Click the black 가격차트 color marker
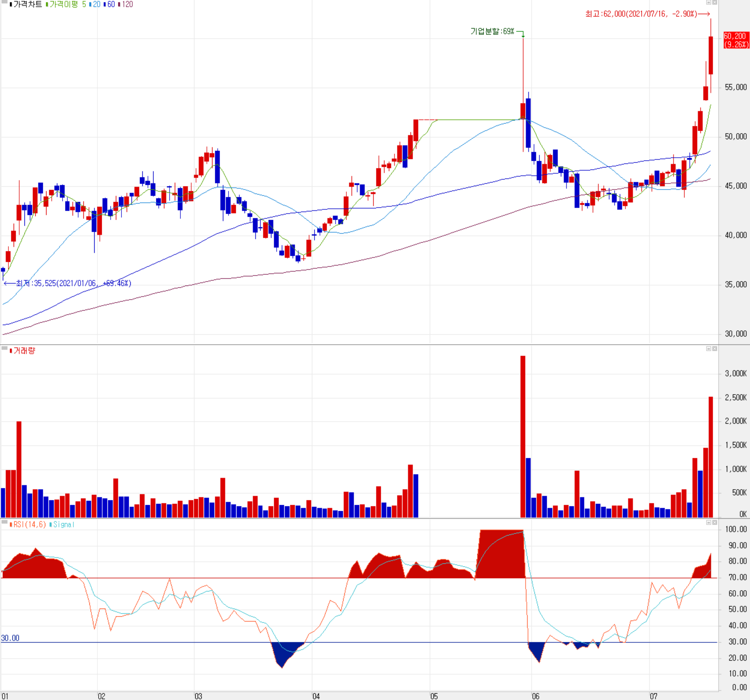This screenshot has height=700, width=750. click(x=11, y=4)
